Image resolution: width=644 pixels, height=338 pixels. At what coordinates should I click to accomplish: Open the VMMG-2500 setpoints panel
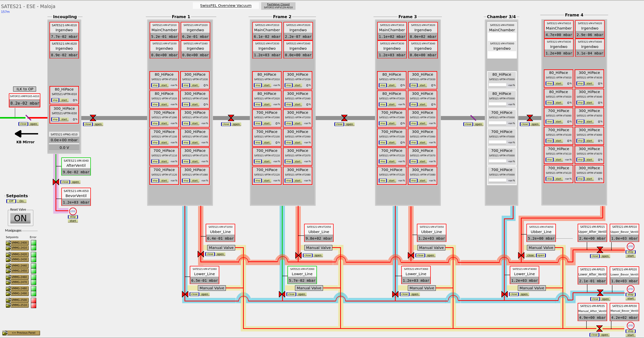point(17,300)
